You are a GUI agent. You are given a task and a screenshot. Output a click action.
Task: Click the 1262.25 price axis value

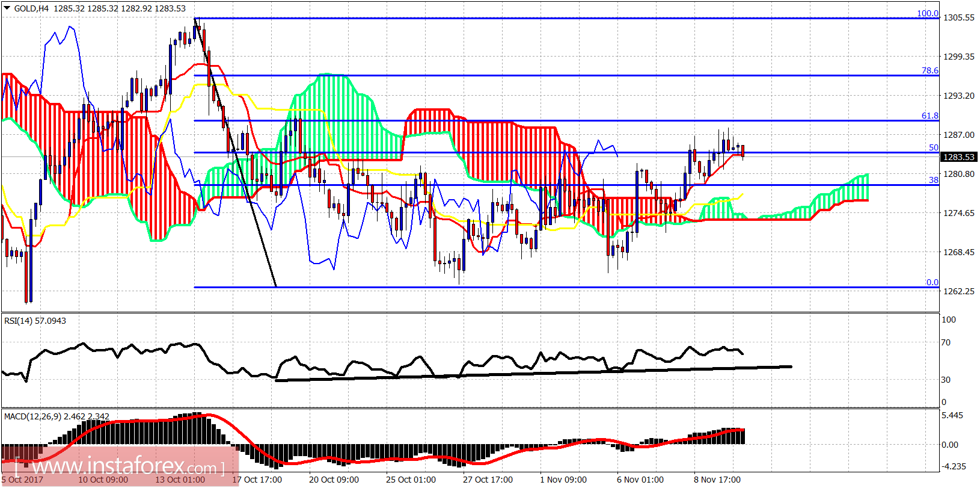pyautogui.click(x=959, y=291)
